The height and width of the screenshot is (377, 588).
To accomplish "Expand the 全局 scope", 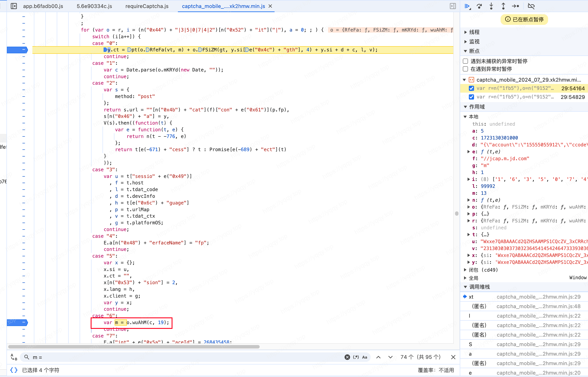I will point(465,278).
